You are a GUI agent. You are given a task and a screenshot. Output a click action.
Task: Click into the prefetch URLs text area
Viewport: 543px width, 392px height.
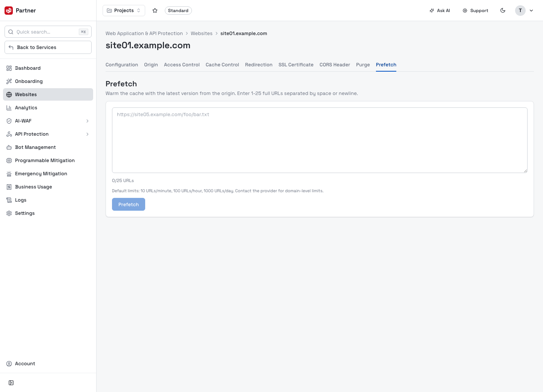[320, 140]
